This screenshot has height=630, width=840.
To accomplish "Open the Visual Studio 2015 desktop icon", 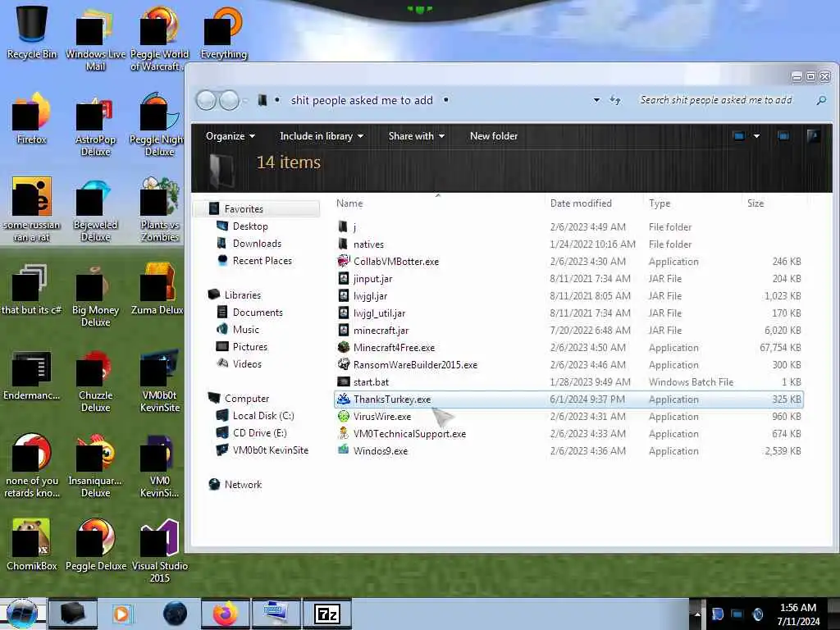I will (159, 550).
